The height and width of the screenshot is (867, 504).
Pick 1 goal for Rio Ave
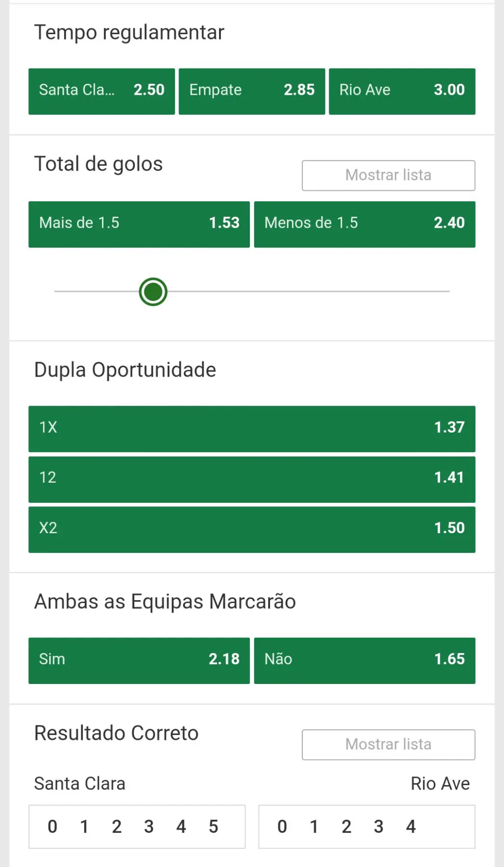[314, 827]
